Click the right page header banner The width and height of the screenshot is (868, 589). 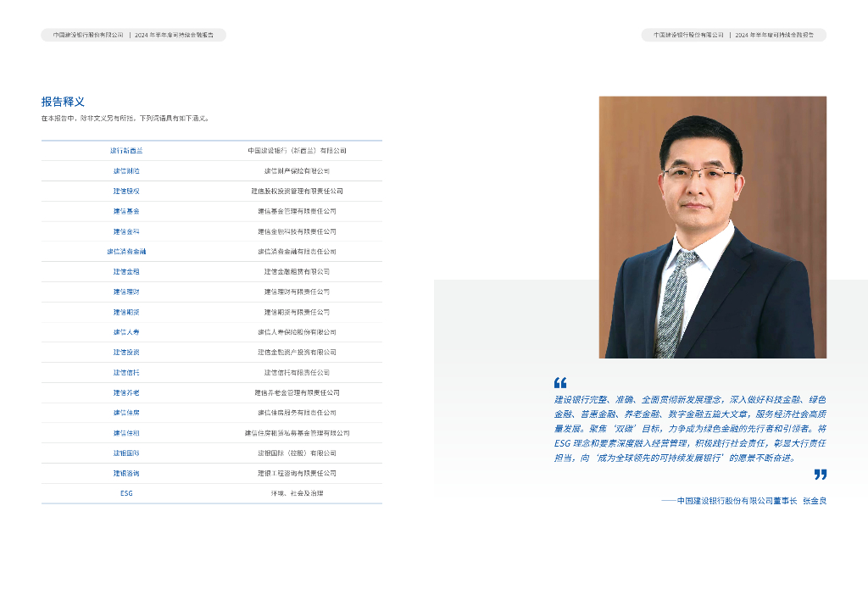coord(733,36)
